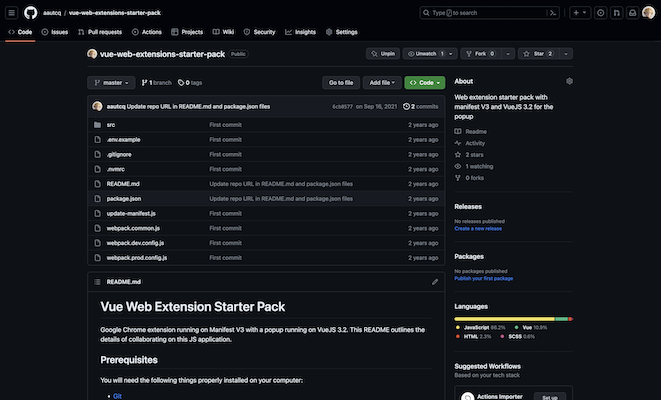Switch branch using master dropdown

coord(111,83)
